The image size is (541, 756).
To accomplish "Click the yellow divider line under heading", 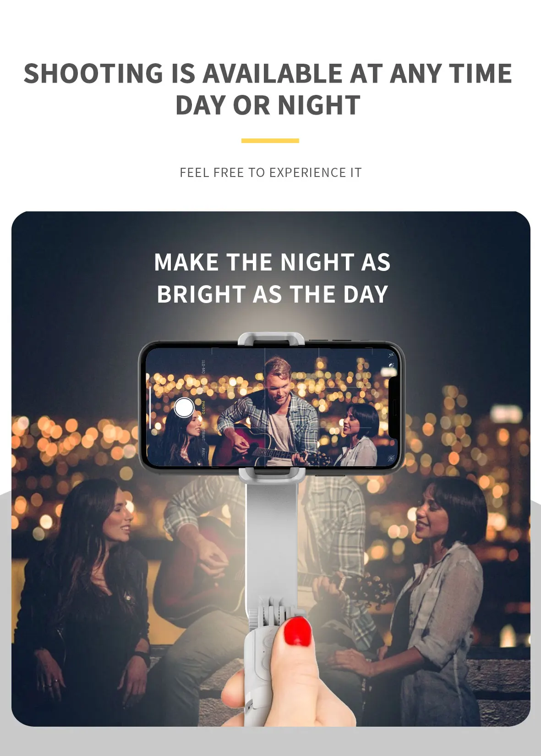I will 270,141.
